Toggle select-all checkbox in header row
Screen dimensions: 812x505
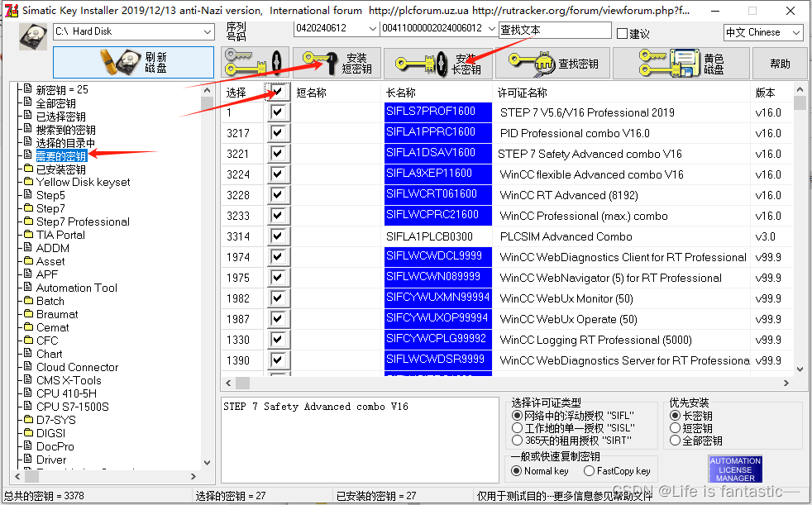[278, 92]
